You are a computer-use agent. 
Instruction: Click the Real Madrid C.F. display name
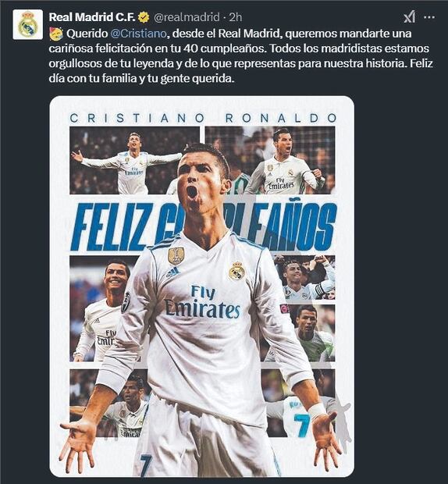(x=92, y=17)
